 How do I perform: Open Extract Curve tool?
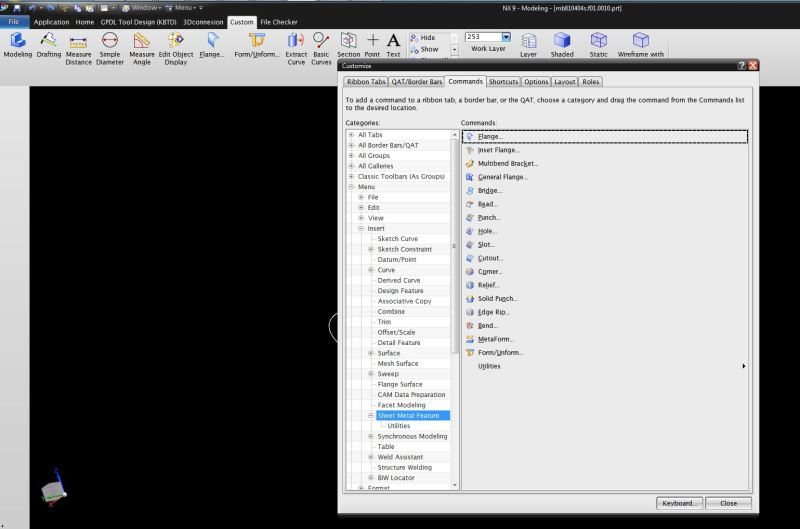[x=296, y=48]
